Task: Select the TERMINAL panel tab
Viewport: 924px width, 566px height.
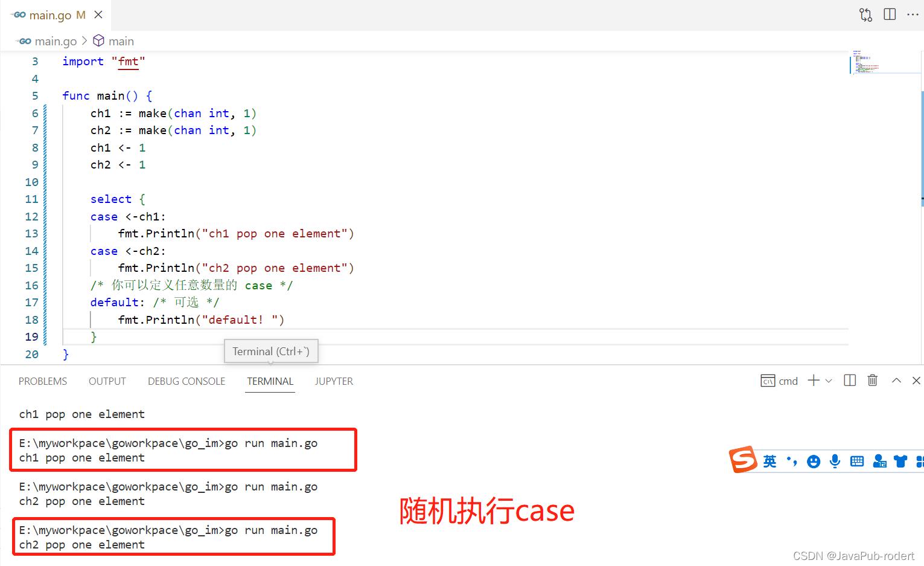Action: pyautogui.click(x=270, y=381)
